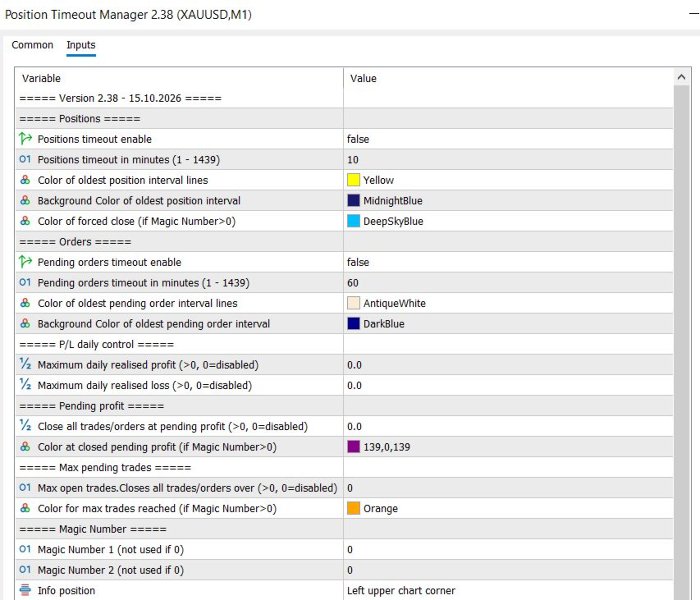The width and height of the screenshot is (700, 600).
Task: Click the integer icon for Magic Number 1
Action: click(25, 550)
